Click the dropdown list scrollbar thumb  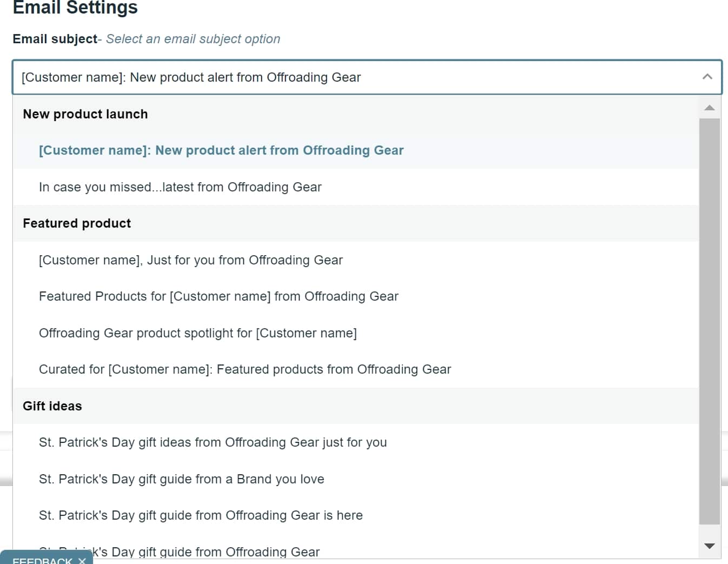(710, 321)
